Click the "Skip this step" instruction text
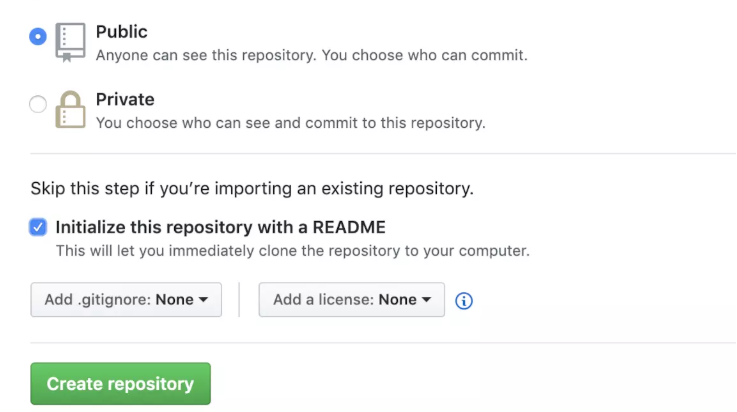 click(x=252, y=188)
